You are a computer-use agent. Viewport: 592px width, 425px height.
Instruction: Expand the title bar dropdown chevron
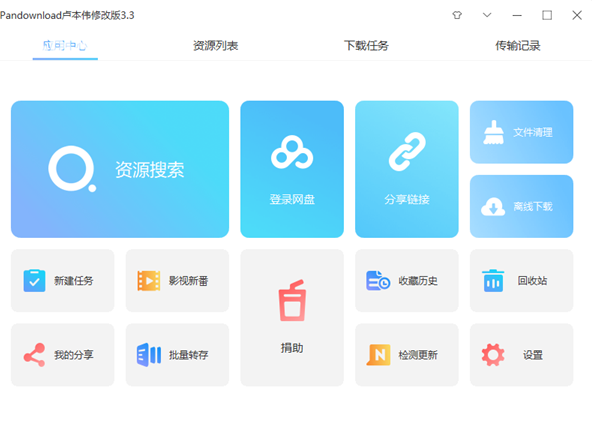point(487,15)
